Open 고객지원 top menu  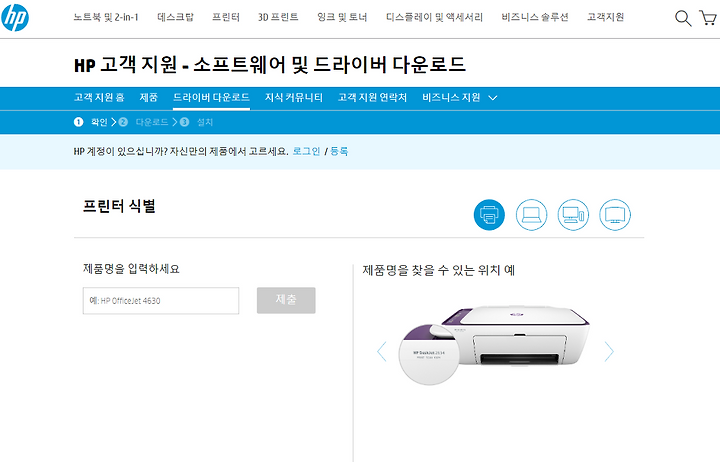[x=606, y=17]
